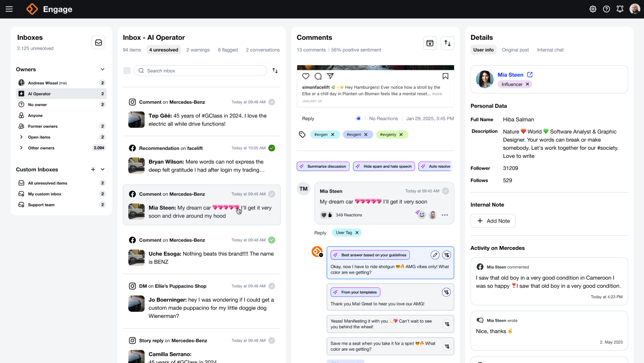
Task: Click the send icon on the template reply
Action: [x=447, y=292]
